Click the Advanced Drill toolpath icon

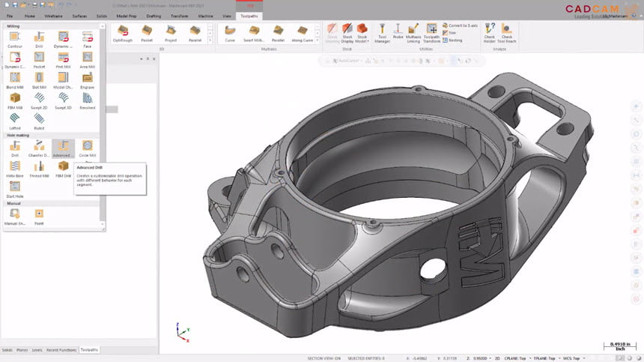(63, 148)
